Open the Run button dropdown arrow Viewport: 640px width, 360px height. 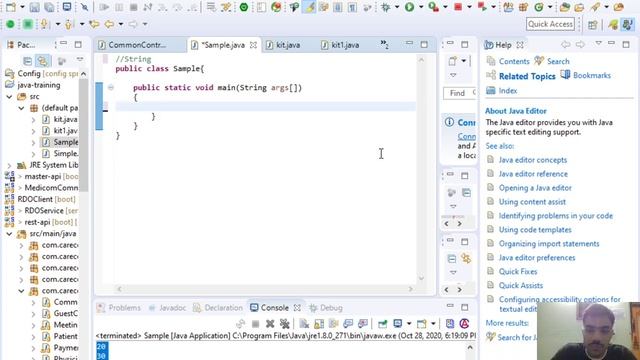421,7
